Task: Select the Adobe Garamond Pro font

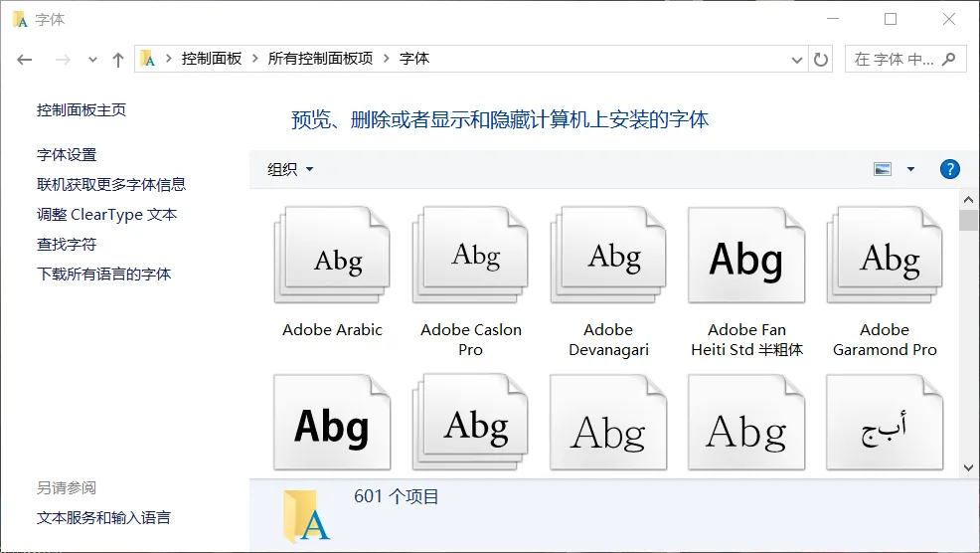Action: [885, 257]
